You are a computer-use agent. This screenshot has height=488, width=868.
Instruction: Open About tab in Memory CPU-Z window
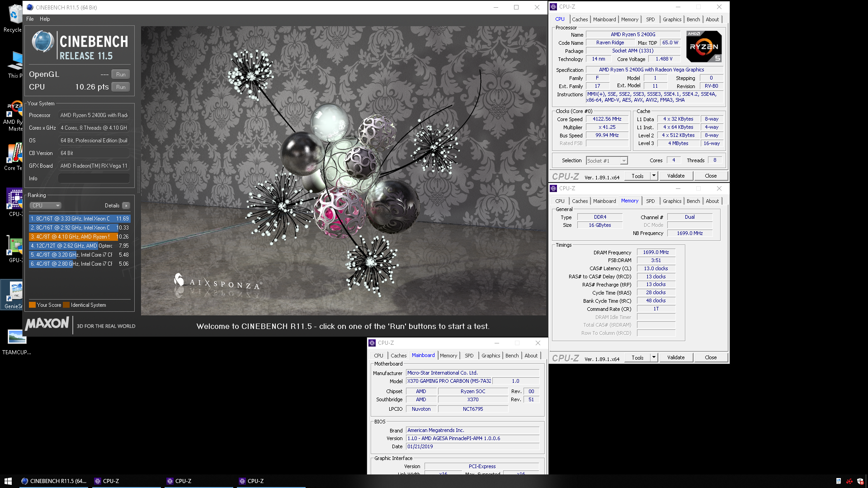712,201
